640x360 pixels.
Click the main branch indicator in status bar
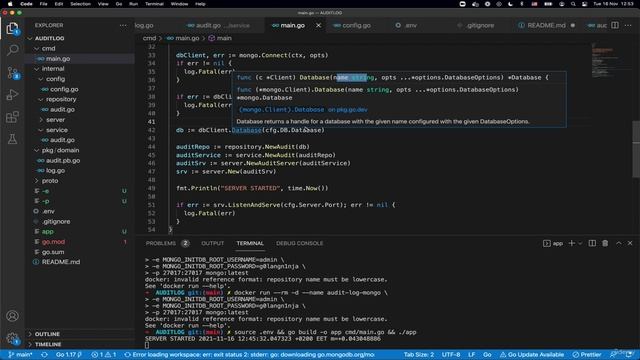(20, 355)
